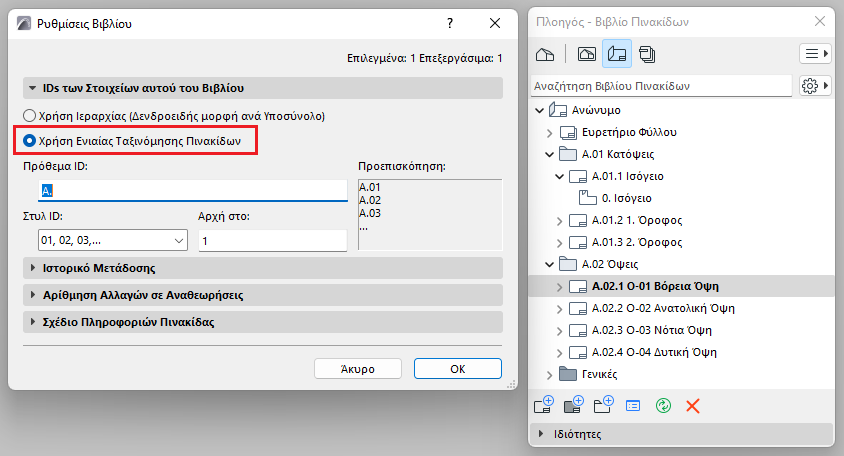844x456 pixels.
Task: Click the Πρόθεμα ID text field
Action: (x=193, y=191)
